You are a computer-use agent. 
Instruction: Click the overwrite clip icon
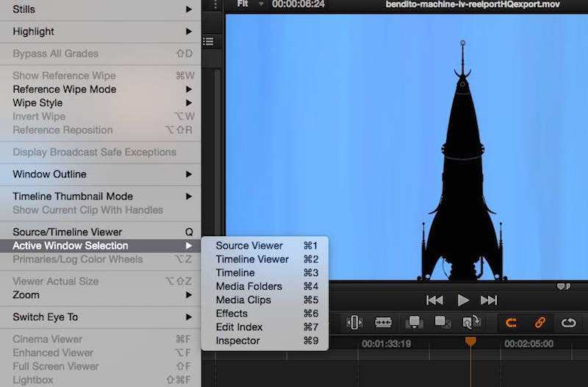tap(442, 322)
